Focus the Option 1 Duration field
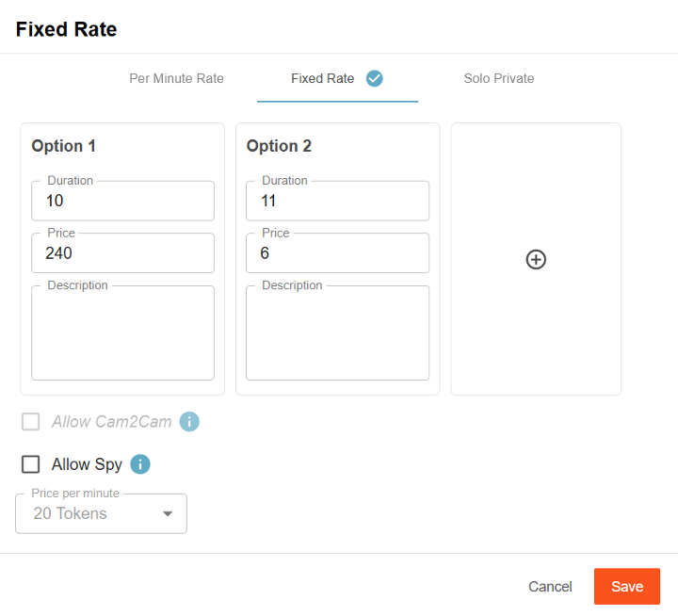Image resolution: width=678 pixels, height=616 pixels. [122, 201]
